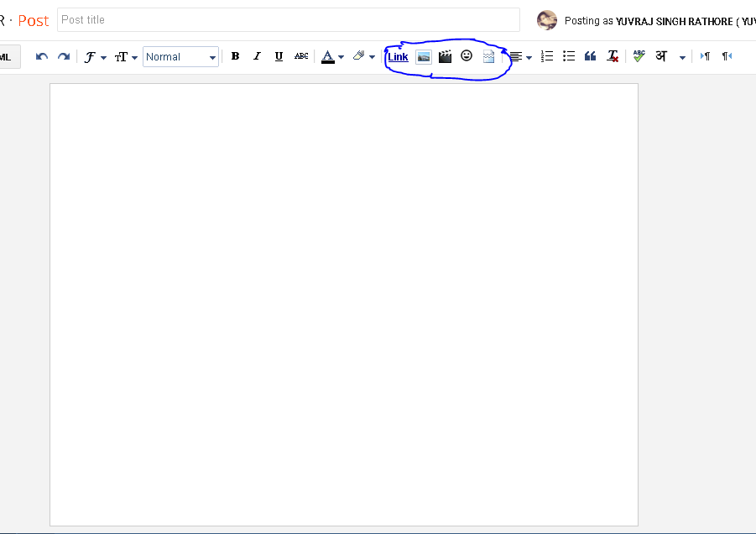Click the bulleted list icon
The image size is (756, 534).
pos(569,56)
